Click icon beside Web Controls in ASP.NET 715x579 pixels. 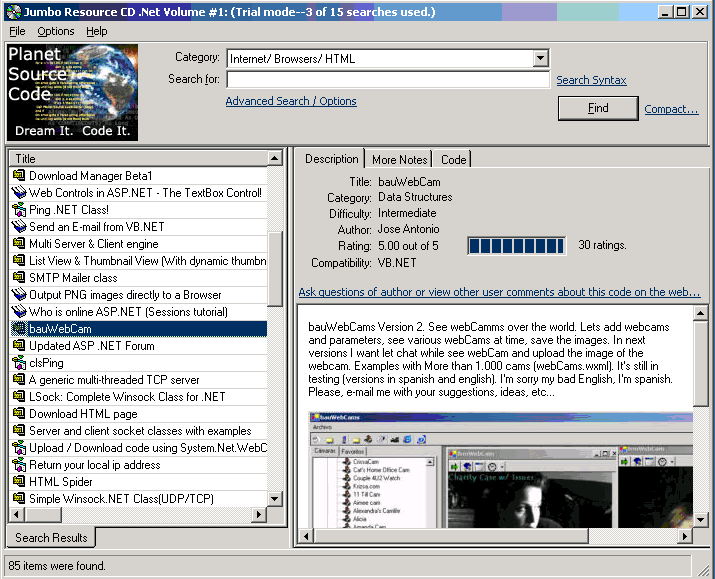19,192
